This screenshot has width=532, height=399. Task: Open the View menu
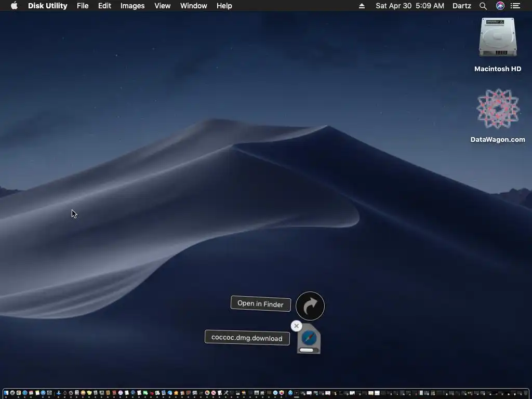click(162, 6)
